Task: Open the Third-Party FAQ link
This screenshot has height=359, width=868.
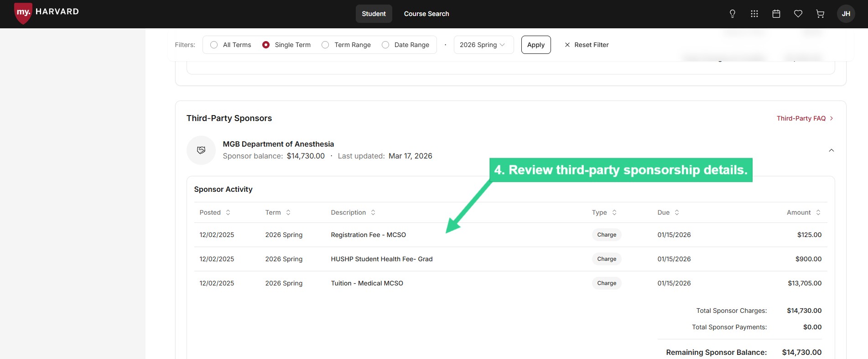Action: (x=805, y=118)
